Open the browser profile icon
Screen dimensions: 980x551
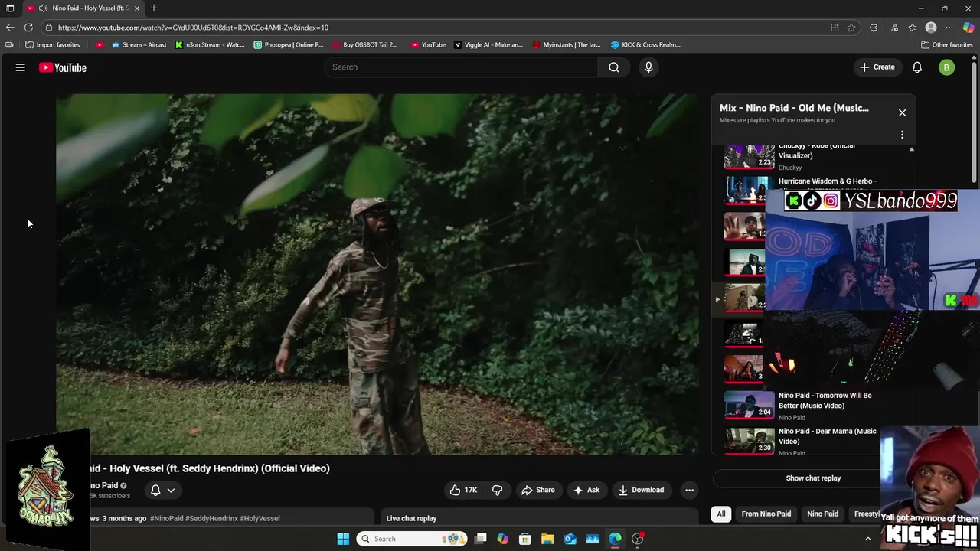(931, 28)
